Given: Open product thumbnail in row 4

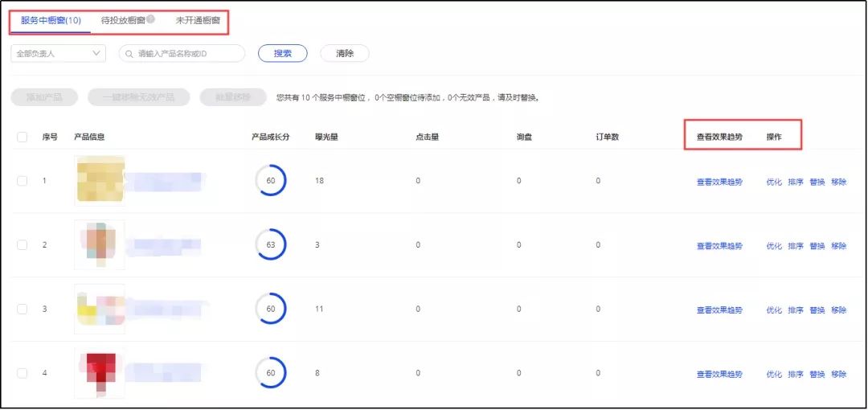Looking at the screenshot, I should coord(100,374).
